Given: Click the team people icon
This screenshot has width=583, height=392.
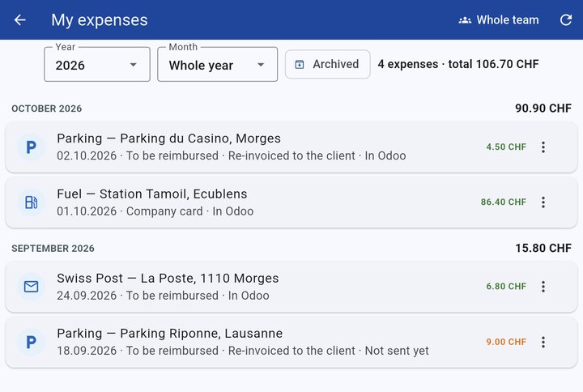Looking at the screenshot, I should [x=465, y=20].
